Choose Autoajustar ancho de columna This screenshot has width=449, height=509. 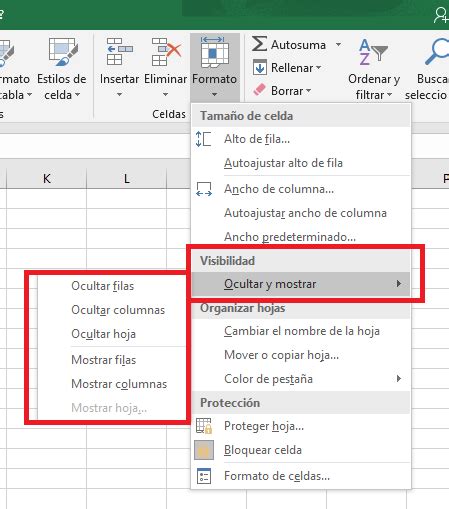point(301,213)
